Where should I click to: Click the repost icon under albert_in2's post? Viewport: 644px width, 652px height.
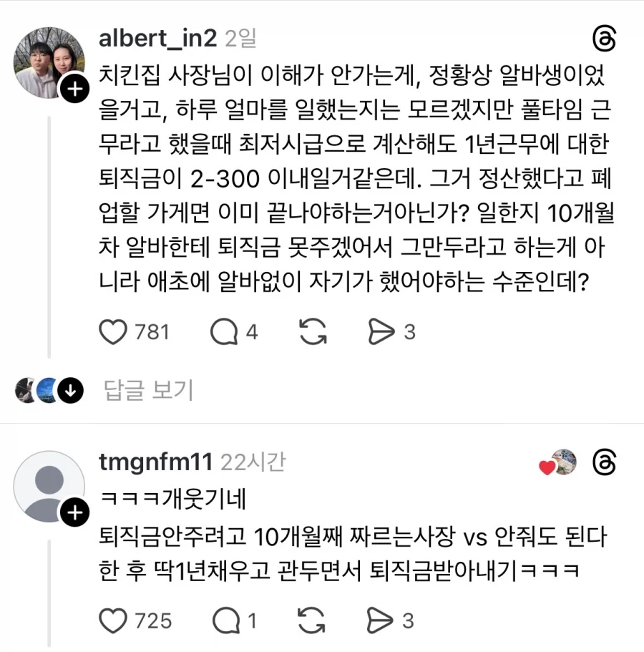[x=311, y=331]
